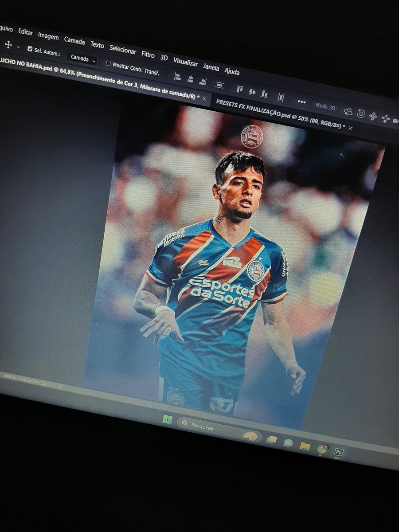Image resolution: width=399 pixels, height=532 pixels.
Task: Open File Explorer from the taskbar
Action: 305,446
